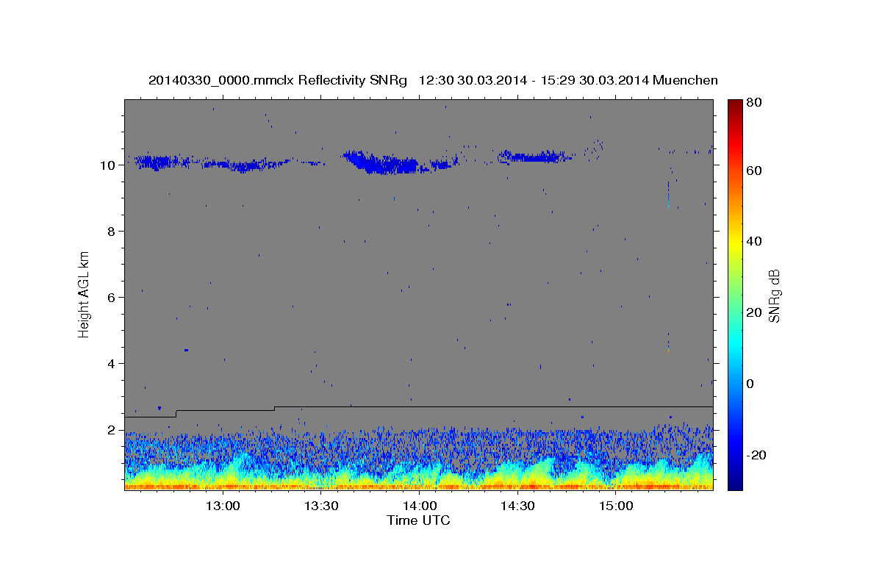Click the plot title text

(433, 80)
